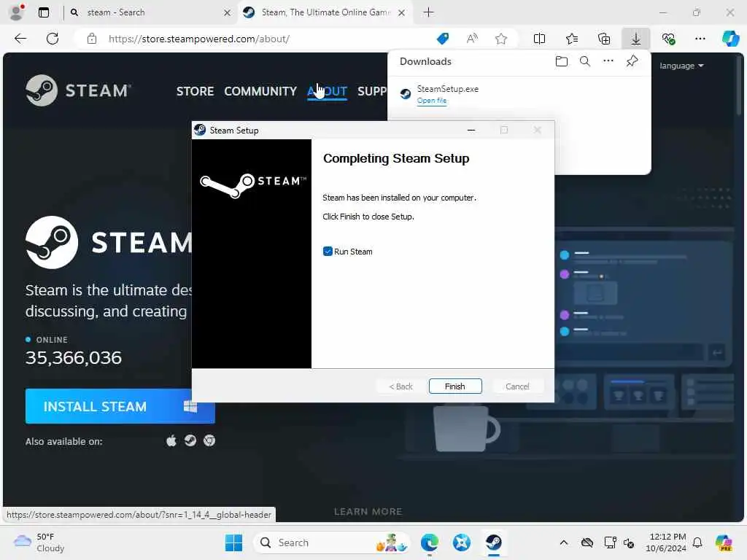Open the Windows Start menu
Screen dimensions: 747x560
click(x=233, y=542)
